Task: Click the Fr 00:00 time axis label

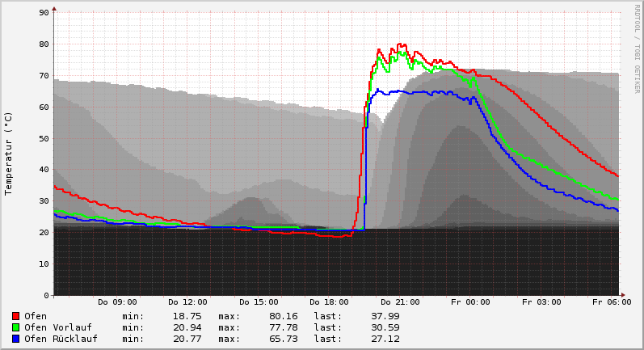Action: tap(470, 302)
